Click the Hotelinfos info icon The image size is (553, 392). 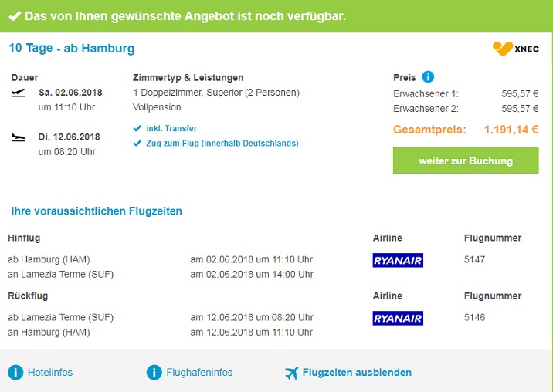point(15,373)
